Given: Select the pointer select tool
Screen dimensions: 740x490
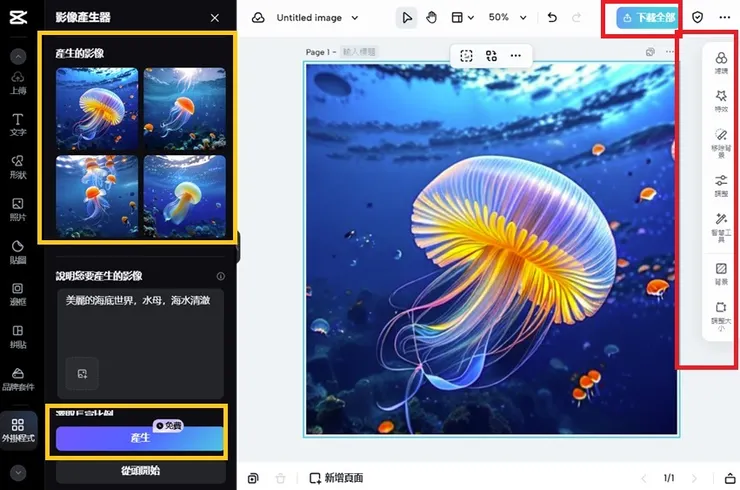Looking at the screenshot, I should [x=406, y=18].
